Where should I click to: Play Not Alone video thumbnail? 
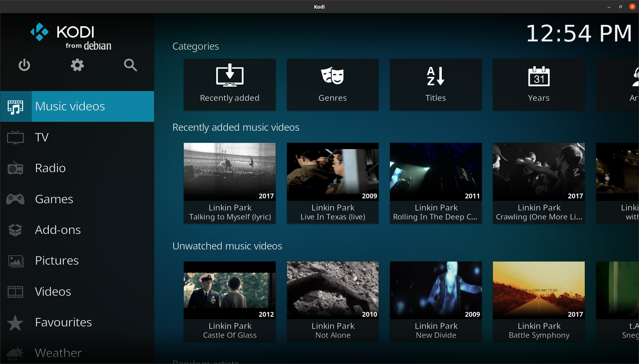333,290
